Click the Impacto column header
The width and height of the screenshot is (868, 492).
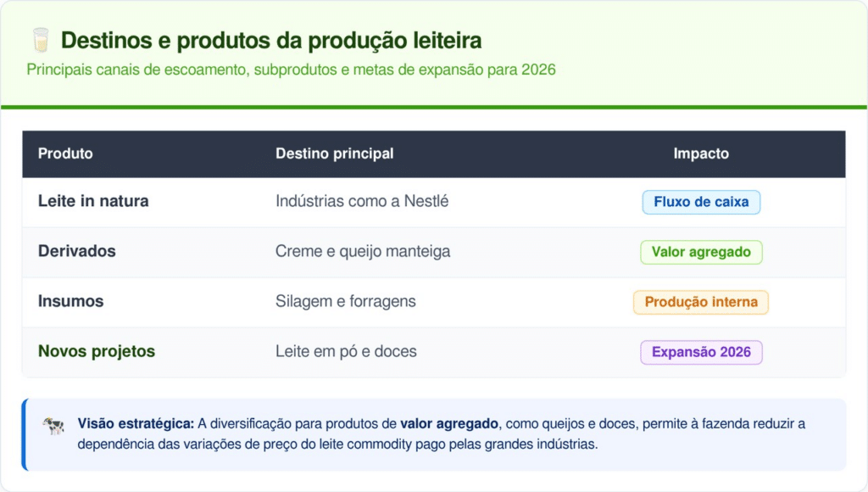(x=701, y=154)
